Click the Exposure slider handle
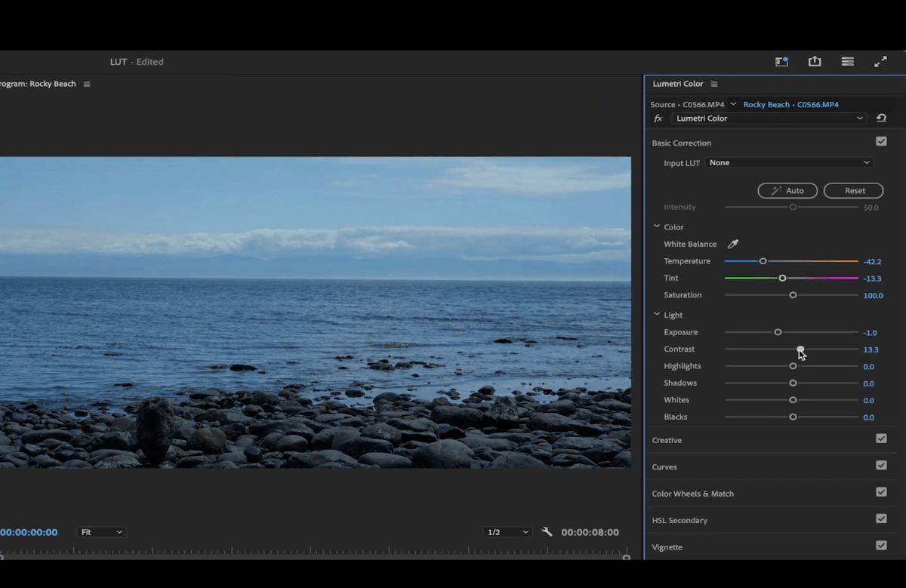 [x=778, y=332]
